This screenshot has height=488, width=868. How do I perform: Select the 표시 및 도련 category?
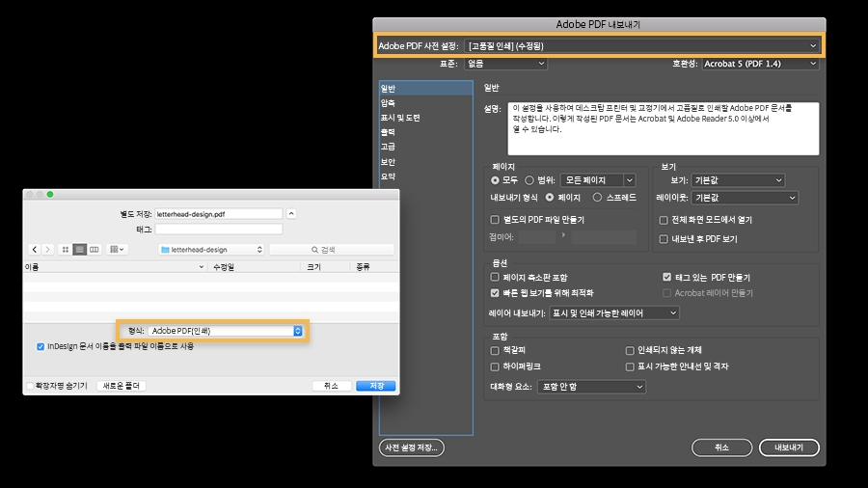(x=425, y=118)
